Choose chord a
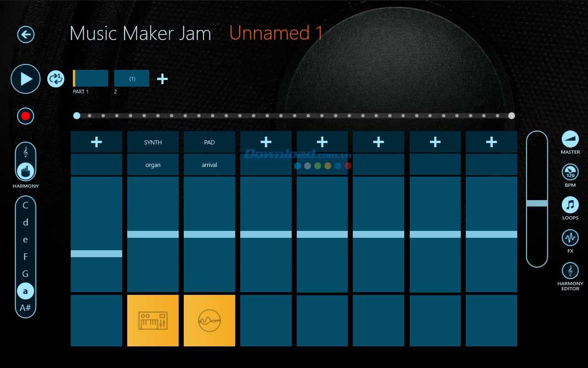This screenshot has width=588, height=368. (26, 291)
